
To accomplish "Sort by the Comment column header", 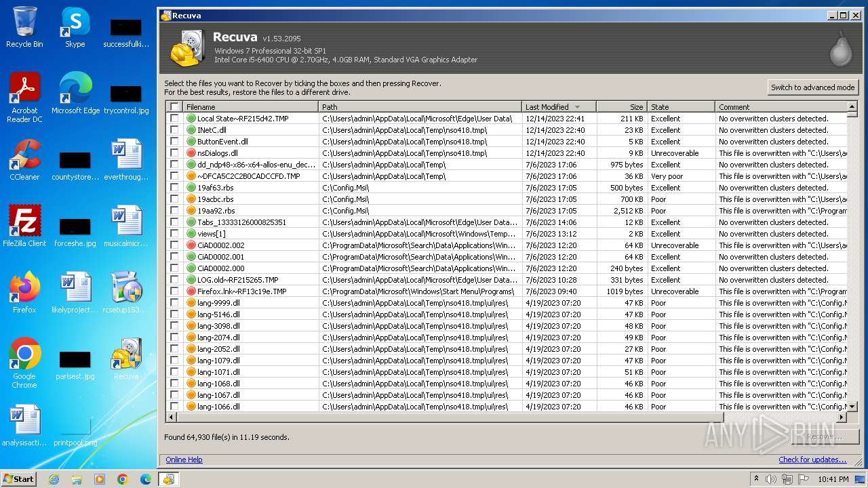I will point(781,107).
